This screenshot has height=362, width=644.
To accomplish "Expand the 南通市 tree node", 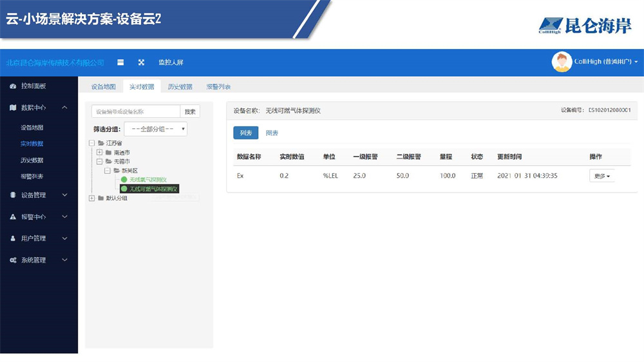I will pyautogui.click(x=100, y=153).
